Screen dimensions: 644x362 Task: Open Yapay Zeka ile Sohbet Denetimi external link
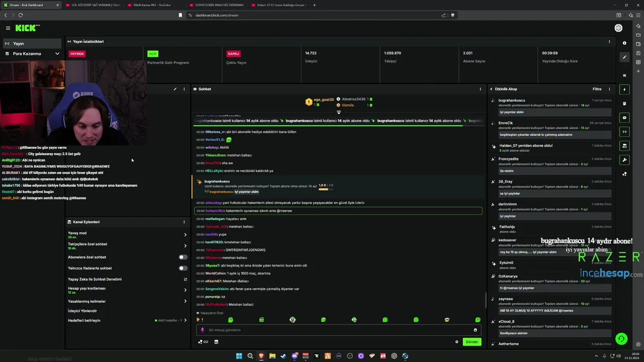pyautogui.click(x=185, y=279)
